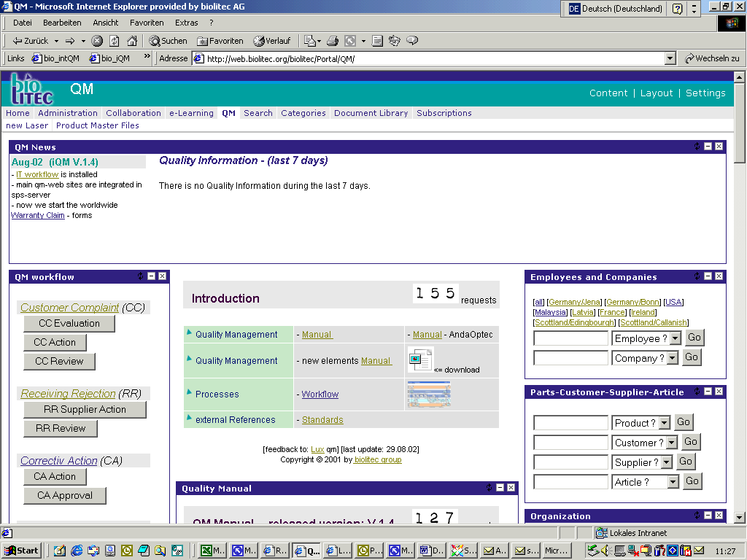The width and height of the screenshot is (747, 560).
Task: Open the workflow diagram thumbnail in Processes row
Action: click(429, 394)
